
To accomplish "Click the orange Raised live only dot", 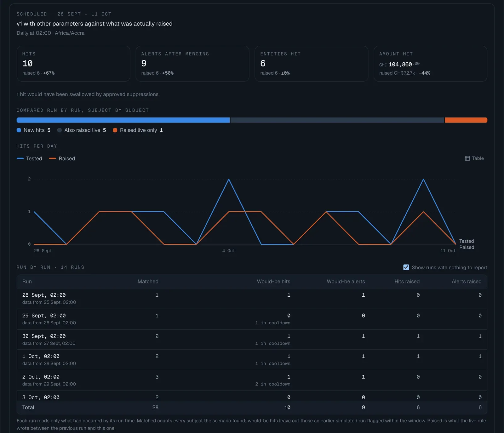I will (x=115, y=130).
